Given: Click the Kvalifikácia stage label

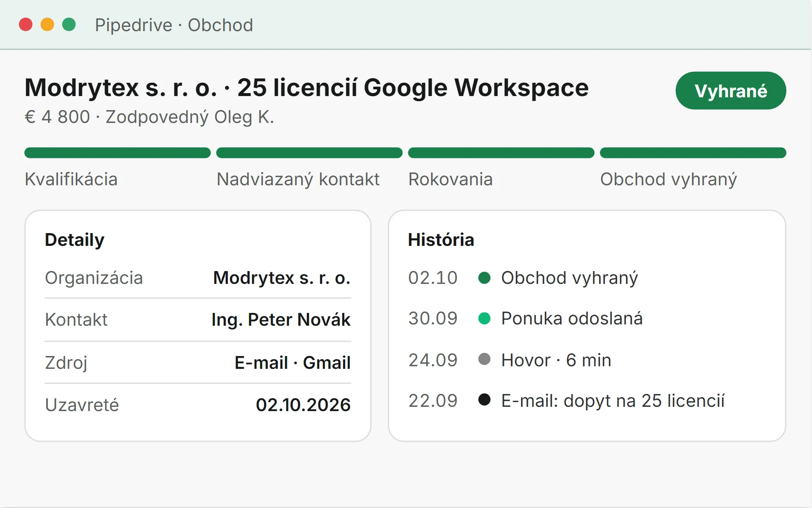Looking at the screenshot, I should pos(71,179).
